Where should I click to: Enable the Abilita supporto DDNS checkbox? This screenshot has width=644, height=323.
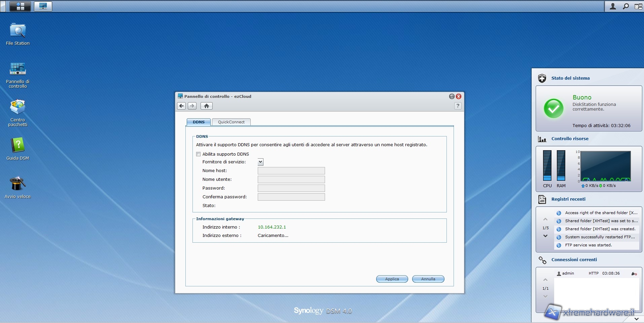(199, 154)
